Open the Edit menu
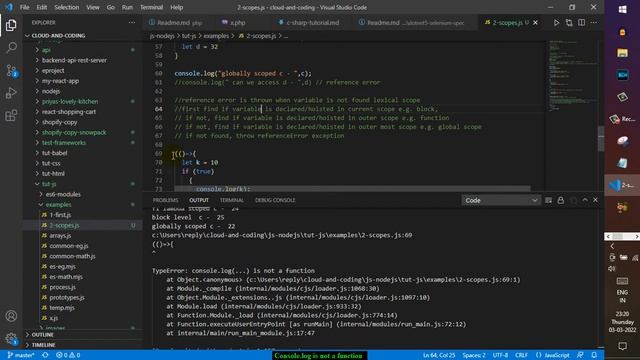Image resolution: width=640 pixels, height=360 pixels. (42, 7)
